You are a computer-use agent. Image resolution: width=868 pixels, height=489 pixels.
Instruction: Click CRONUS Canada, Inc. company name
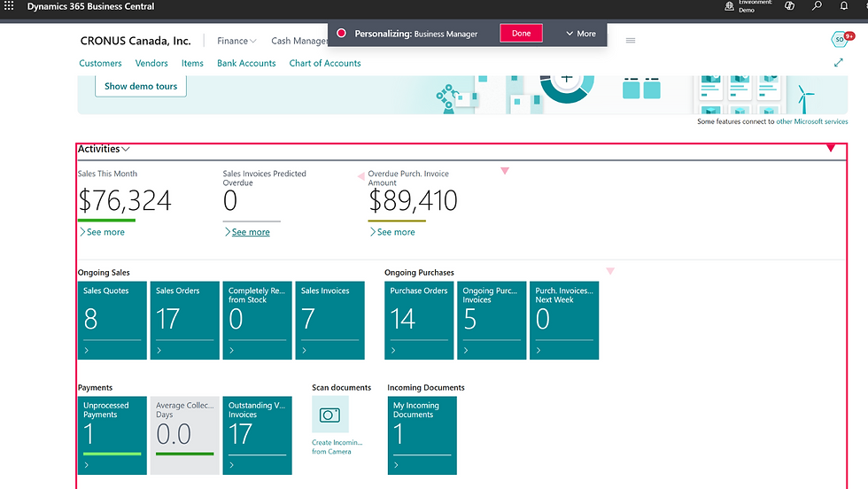136,41
